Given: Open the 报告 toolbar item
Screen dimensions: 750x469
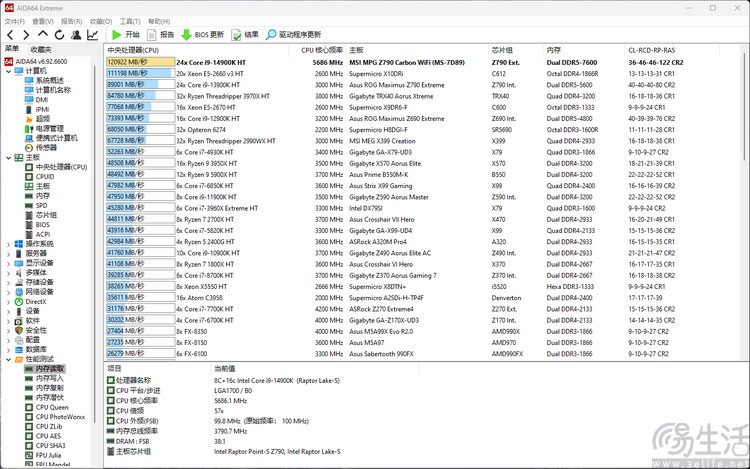Looking at the screenshot, I should [x=161, y=34].
